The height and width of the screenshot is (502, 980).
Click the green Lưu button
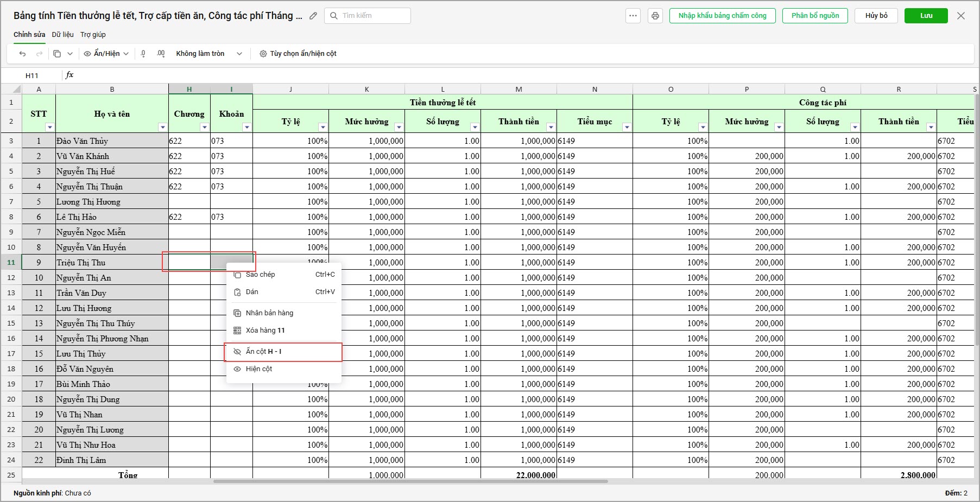coord(926,16)
